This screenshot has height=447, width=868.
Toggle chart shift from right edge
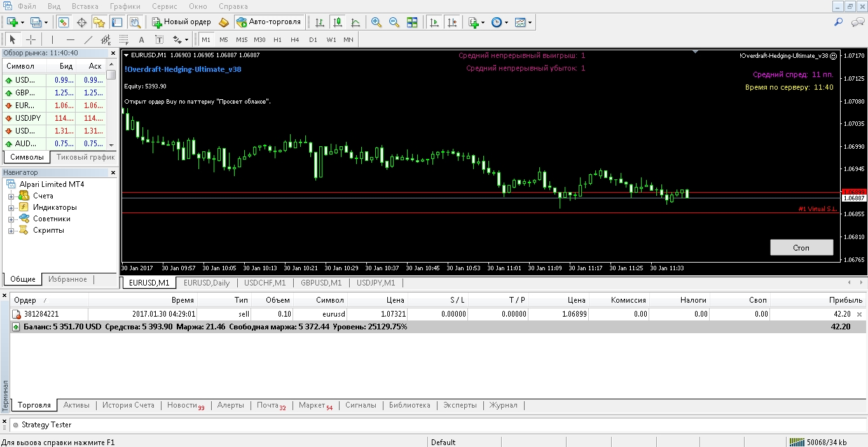click(x=452, y=22)
